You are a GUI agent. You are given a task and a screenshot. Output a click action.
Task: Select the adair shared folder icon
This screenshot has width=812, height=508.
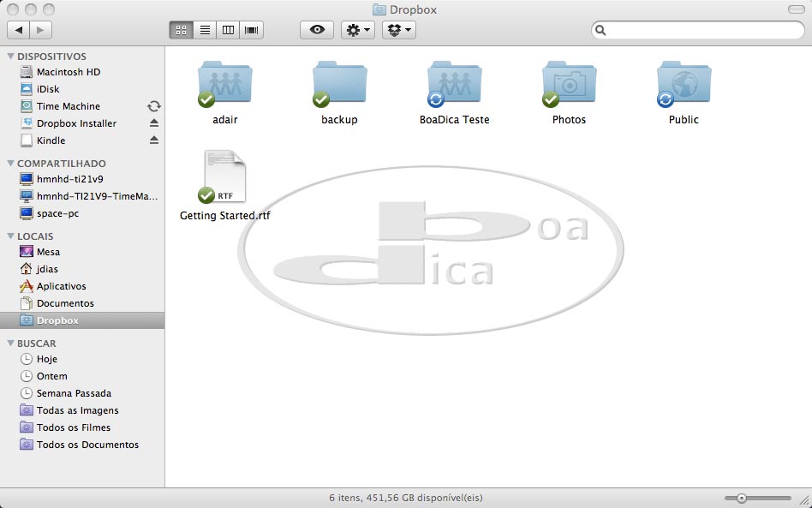tap(224, 83)
